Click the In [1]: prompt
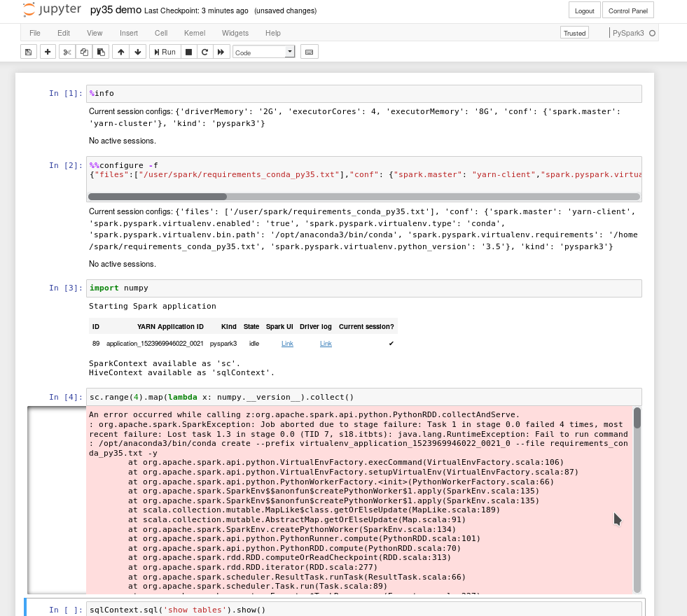The height and width of the screenshot is (616, 687). pos(65,93)
